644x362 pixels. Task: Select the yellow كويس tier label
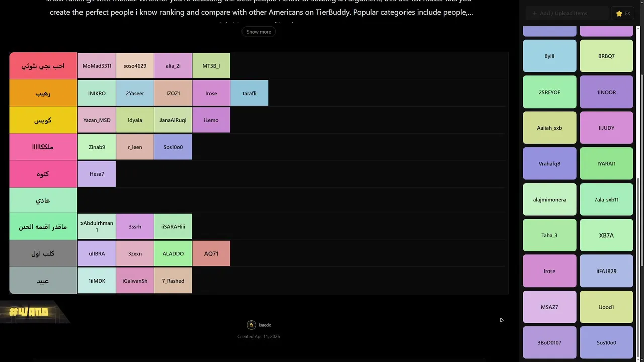tap(43, 120)
